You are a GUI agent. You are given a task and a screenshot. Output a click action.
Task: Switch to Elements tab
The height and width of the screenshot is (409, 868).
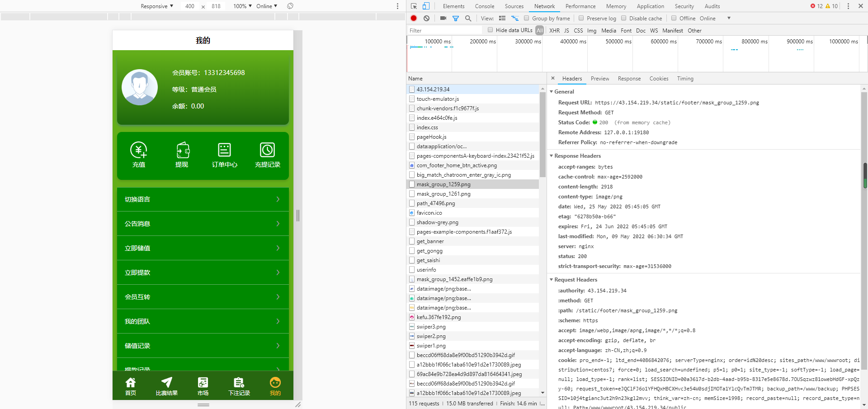click(x=453, y=6)
